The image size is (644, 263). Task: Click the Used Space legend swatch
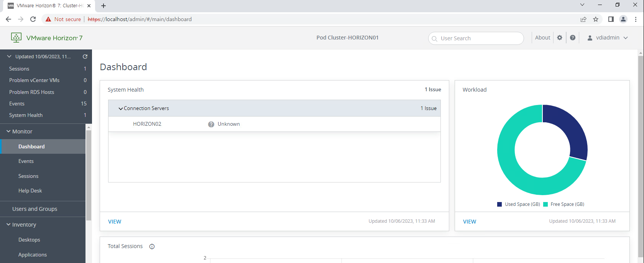coord(499,204)
